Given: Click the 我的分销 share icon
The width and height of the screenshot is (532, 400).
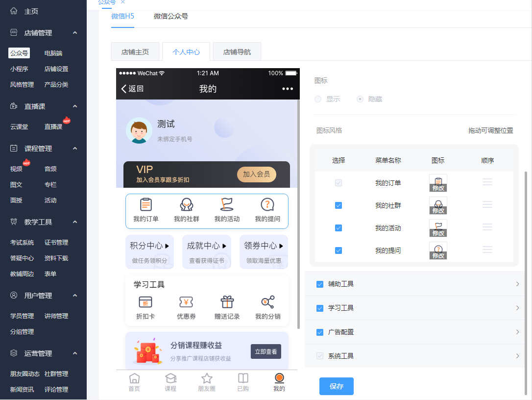Looking at the screenshot, I should coord(268,302).
